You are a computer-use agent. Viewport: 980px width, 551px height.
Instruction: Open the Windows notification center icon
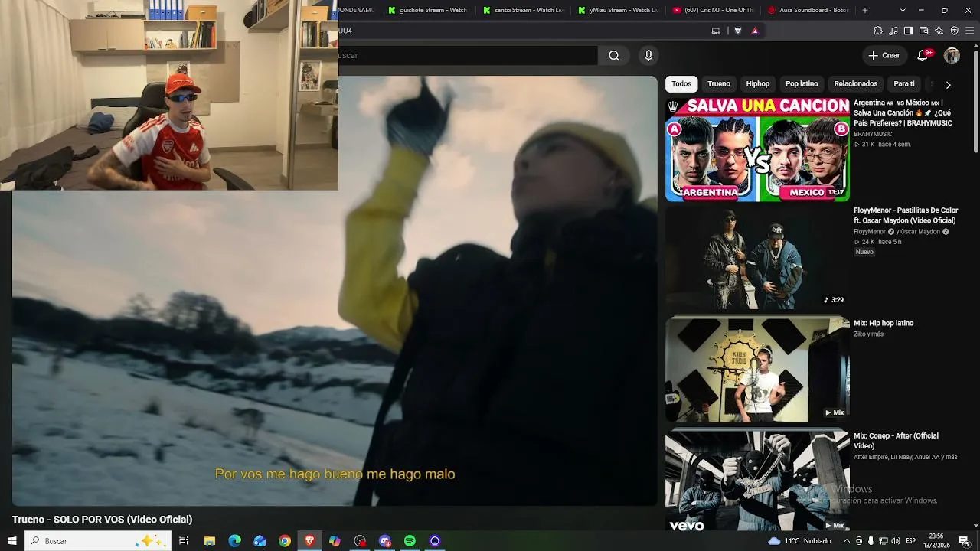[x=964, y=541]
